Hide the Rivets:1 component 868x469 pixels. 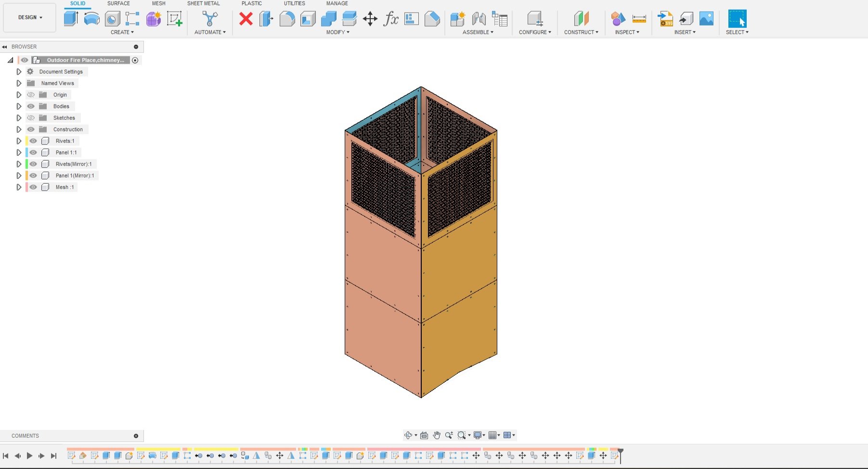pyautogui.click(x=33, y=141)
